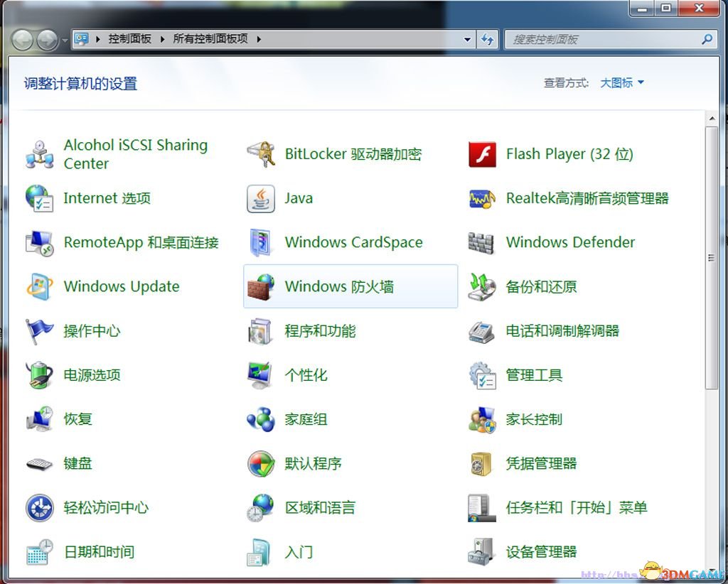
Task: Open the Flash Player (32 位) icon
Action: pyautogui.click(x=482, y=154)
